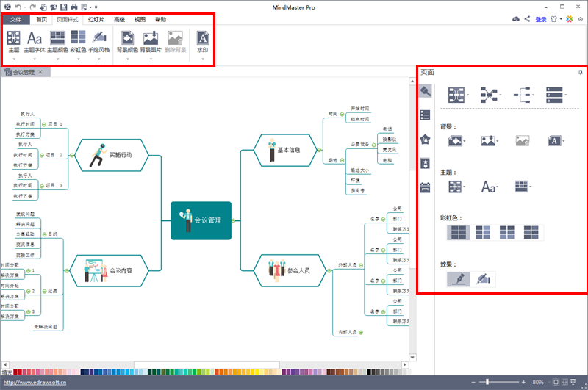
Task: Switch to the 高级 ribbon tab
Action: pos(119,20)
